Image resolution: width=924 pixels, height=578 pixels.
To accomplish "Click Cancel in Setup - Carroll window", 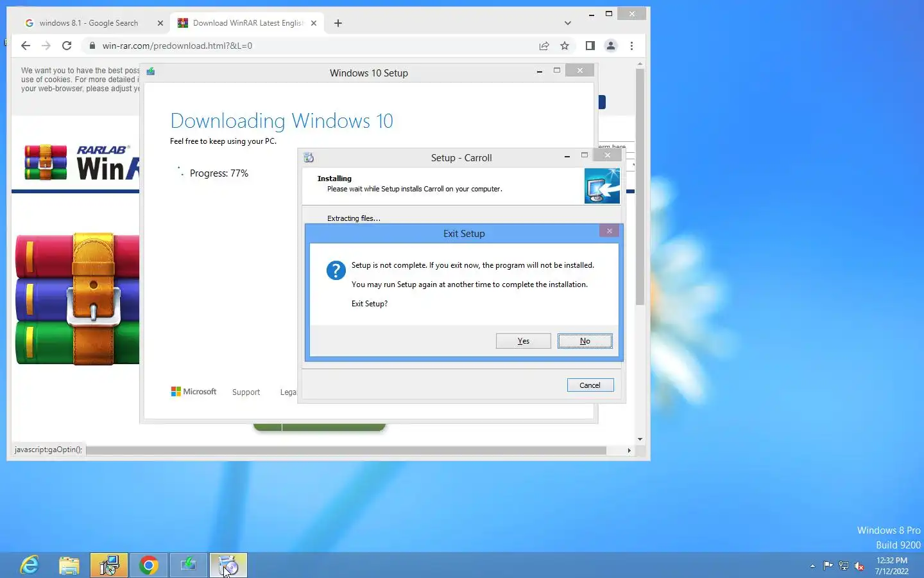I will coord(590,385).
